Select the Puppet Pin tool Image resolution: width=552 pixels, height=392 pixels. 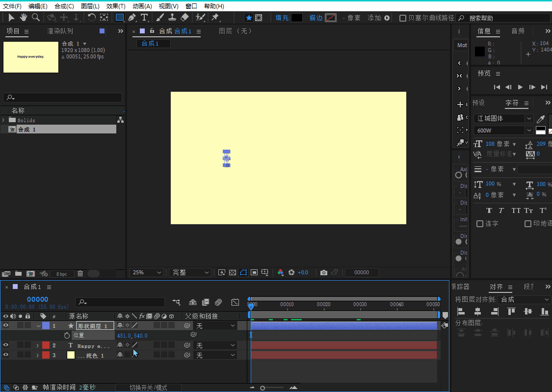click(x=215, y=18)
